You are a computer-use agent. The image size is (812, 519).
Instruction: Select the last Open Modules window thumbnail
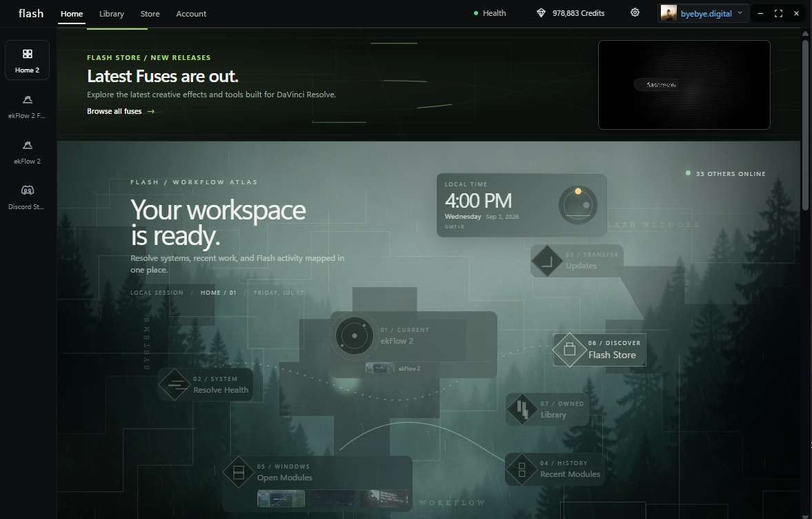[384, 499]
